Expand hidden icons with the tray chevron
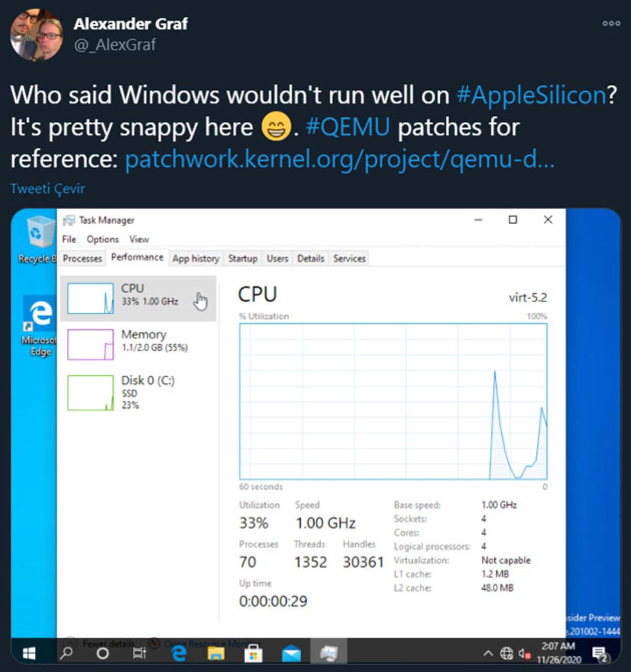The width and height of the screenshot is (631, 672). pos(490,653)
